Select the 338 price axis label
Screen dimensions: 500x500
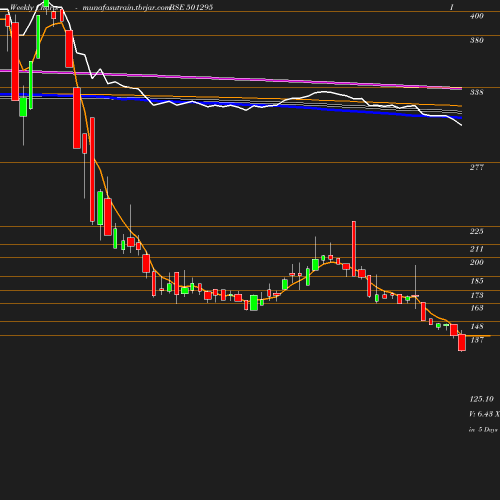pos(476,92)
